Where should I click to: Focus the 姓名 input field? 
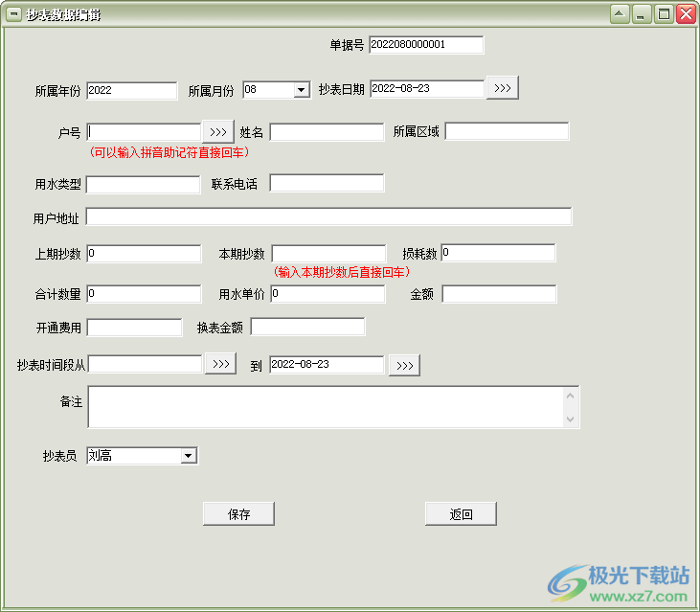click(327, 132)
